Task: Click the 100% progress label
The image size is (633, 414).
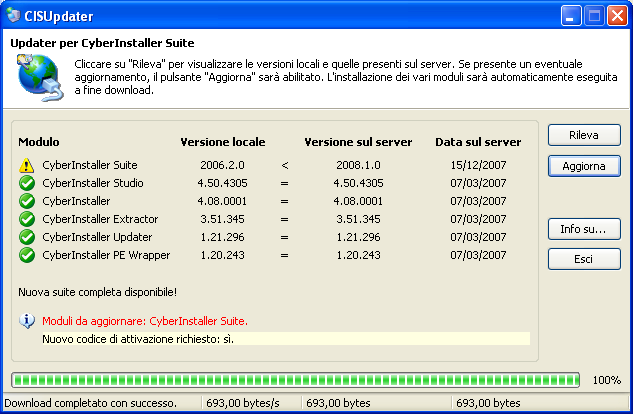Action: (x=607, y=380)
